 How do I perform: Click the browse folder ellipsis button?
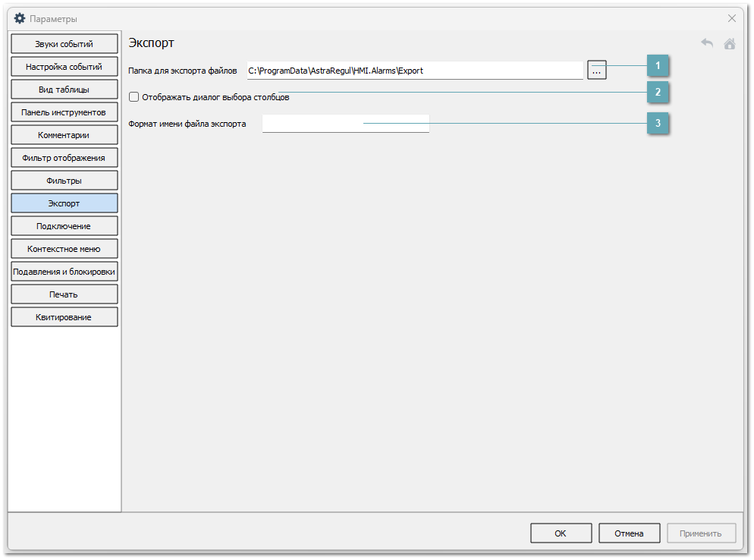[596, 71]
